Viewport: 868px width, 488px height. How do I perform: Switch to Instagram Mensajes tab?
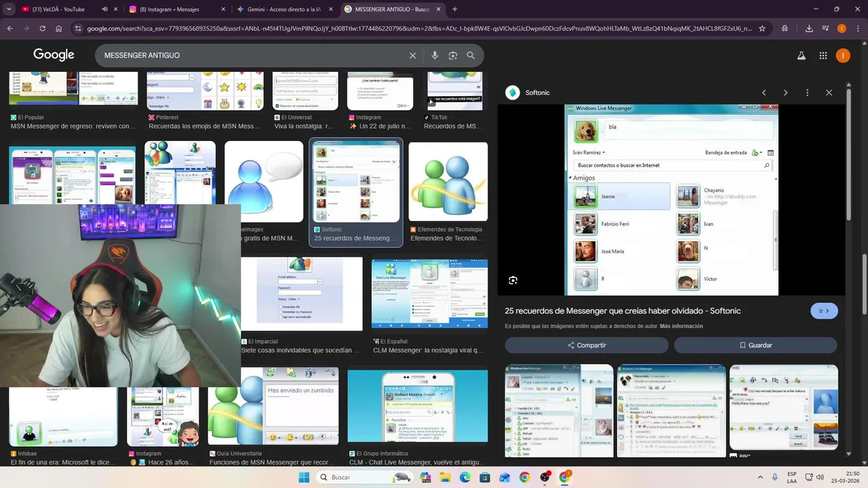point(176,9)
